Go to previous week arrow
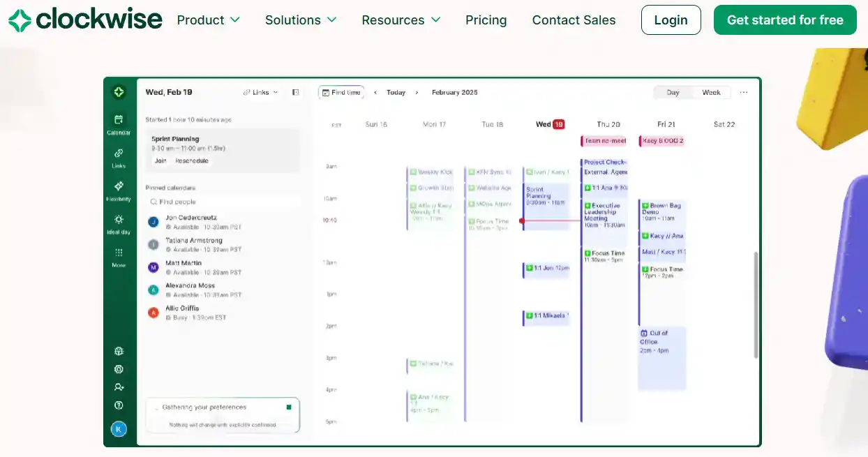868x457 pixels. click(x=375, y=92)
